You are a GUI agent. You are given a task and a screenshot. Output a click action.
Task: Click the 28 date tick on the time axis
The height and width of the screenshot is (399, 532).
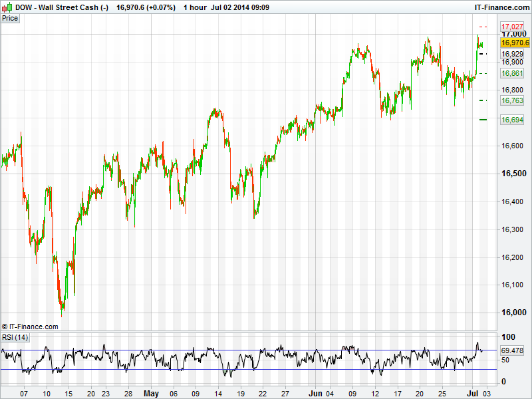coord(128,394)
